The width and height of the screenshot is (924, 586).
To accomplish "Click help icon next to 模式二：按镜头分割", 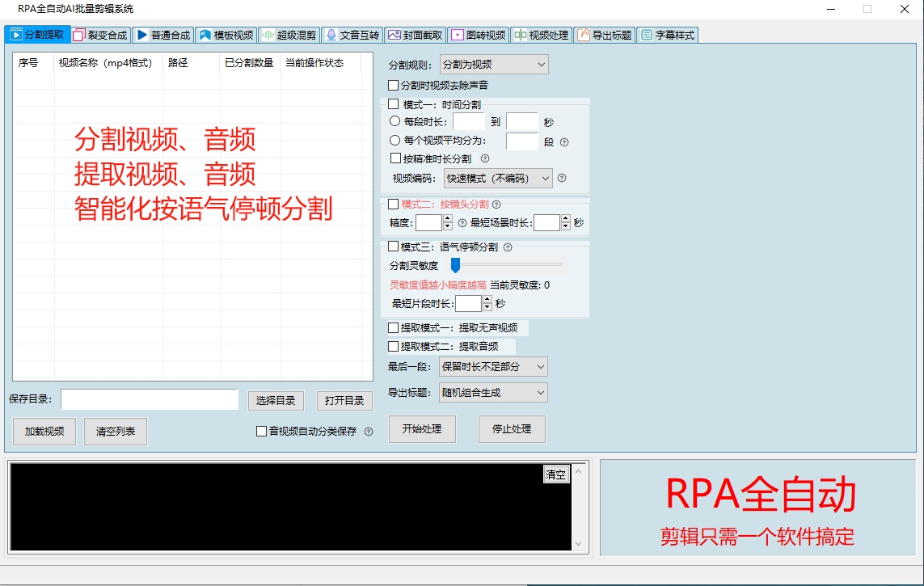I will [496, 204].
